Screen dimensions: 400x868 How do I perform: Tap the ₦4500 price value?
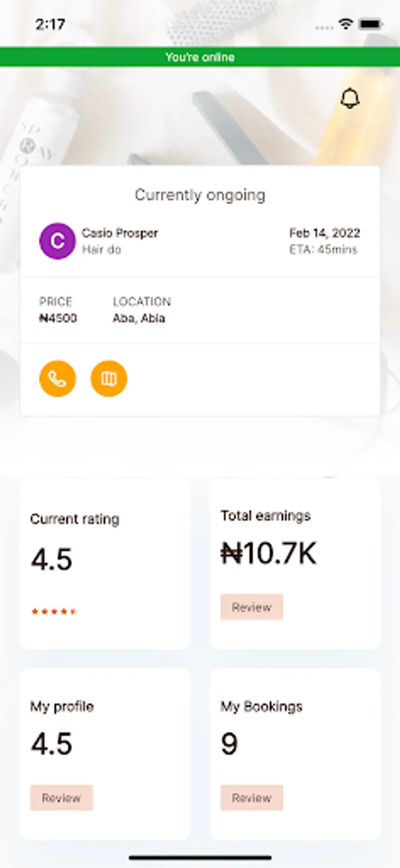coord(58,318)
